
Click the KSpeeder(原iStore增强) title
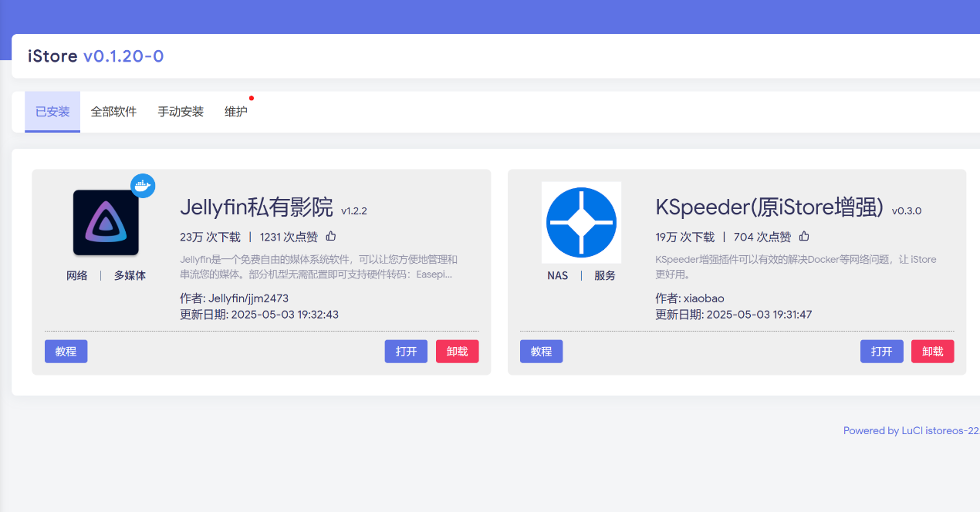coord(769,207)
